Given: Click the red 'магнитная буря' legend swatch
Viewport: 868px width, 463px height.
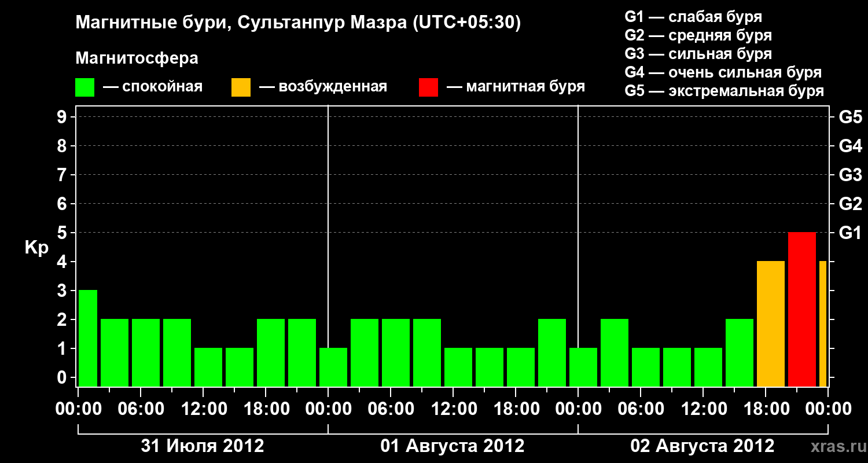Looking at the screenshot, I should coord(429,87).
